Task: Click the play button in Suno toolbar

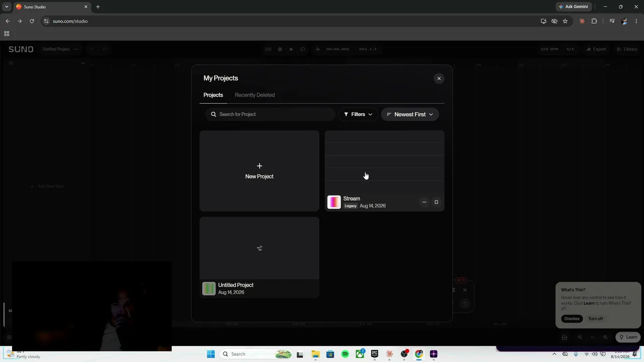Action: tap(291, 49)
